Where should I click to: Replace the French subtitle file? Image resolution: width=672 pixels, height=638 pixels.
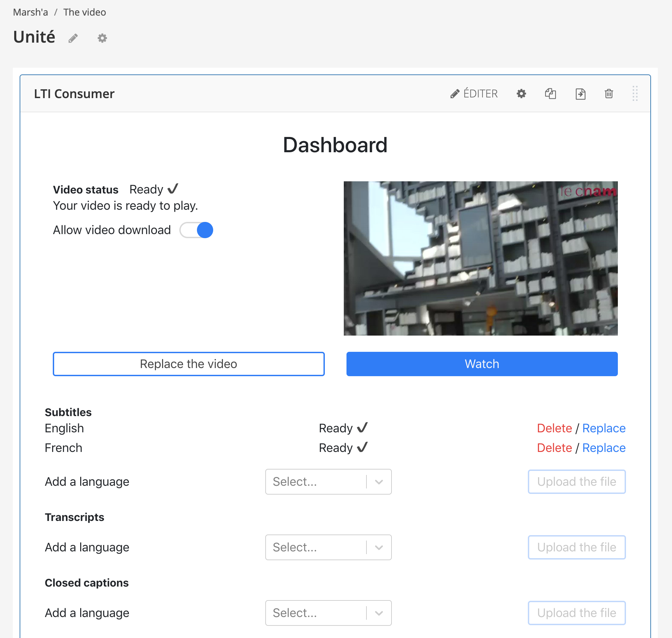604,448
